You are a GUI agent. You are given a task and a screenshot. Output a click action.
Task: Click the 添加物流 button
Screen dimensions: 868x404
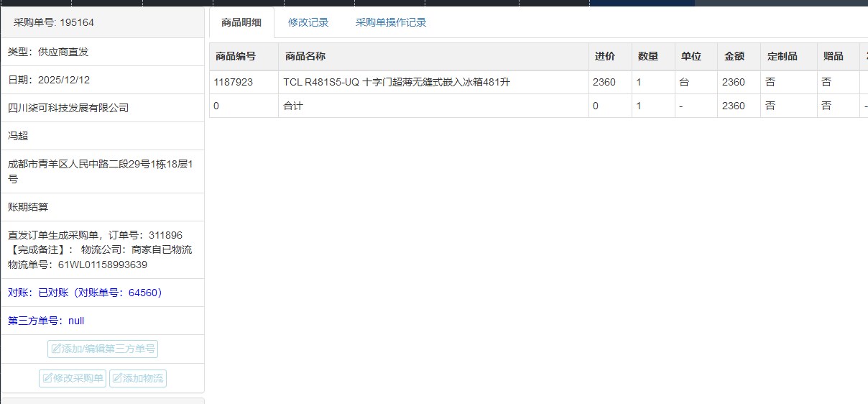click(x=138, y=378)
